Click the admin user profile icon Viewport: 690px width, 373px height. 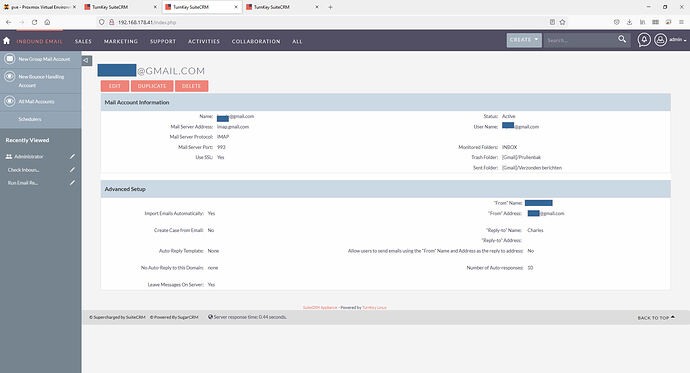660,40
